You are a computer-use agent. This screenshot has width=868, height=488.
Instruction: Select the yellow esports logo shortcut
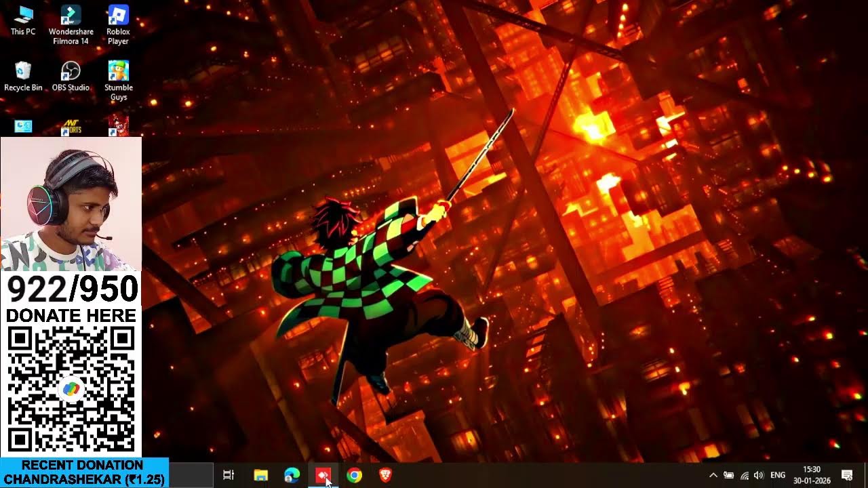tap(71, 127)
